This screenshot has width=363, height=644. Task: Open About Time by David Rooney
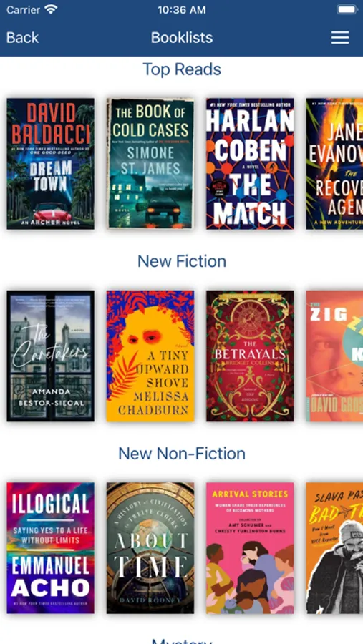point(150,548)
